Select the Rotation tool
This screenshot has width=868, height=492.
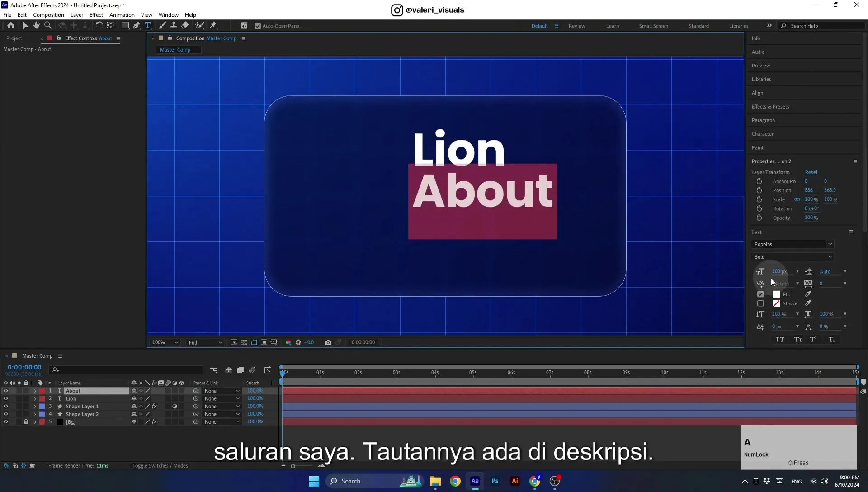tap(99, 26)
